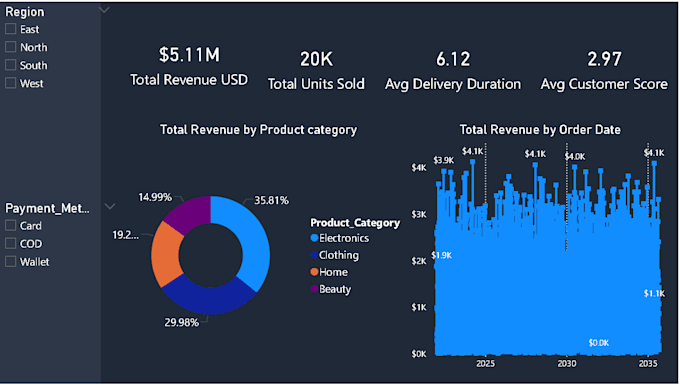
Task: Enable the Wallet payment checkbox
Action: click(x=10, y=262)
